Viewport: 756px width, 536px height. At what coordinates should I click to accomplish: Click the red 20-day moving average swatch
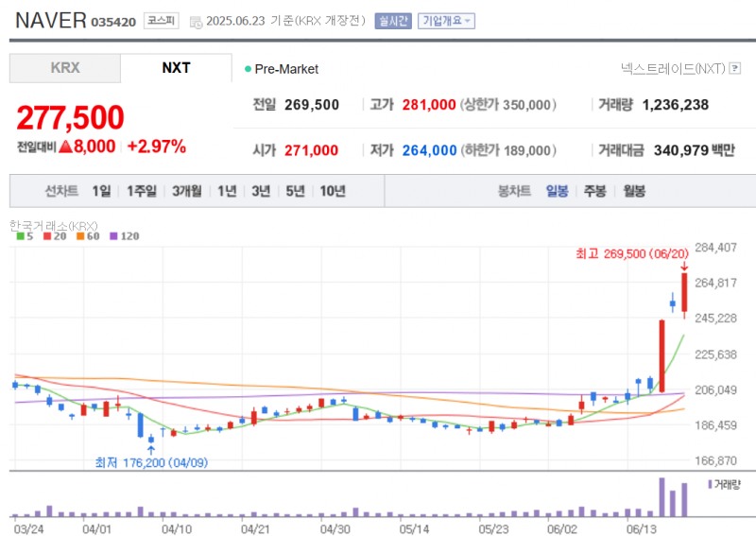[47, 236]
